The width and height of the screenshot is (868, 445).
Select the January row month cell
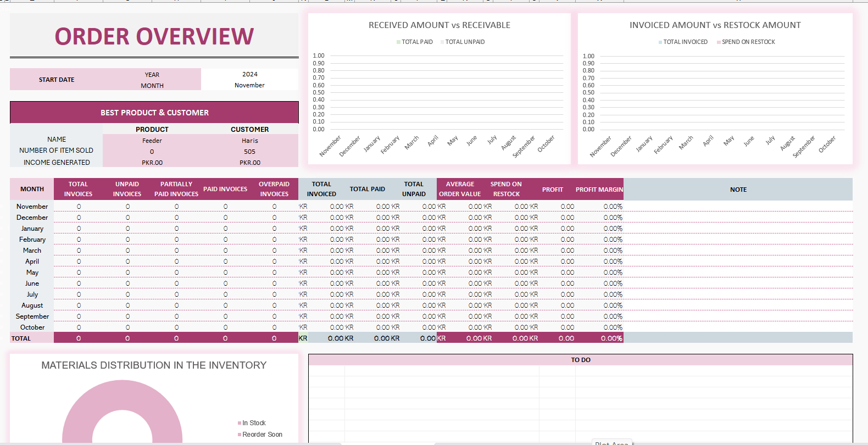(32, 229)
